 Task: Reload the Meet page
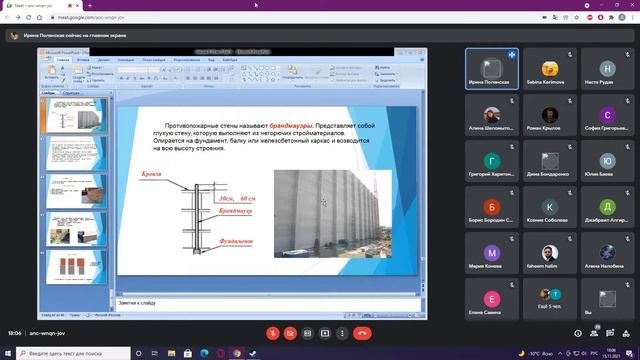coord(29,18)
